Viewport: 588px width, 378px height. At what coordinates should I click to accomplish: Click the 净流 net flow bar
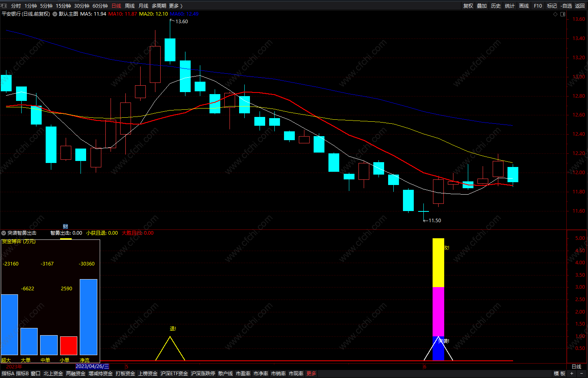point(89,317)
